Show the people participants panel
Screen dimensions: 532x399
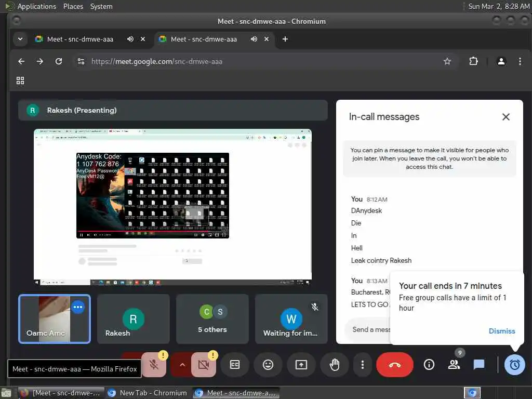(x=454, y=365)
